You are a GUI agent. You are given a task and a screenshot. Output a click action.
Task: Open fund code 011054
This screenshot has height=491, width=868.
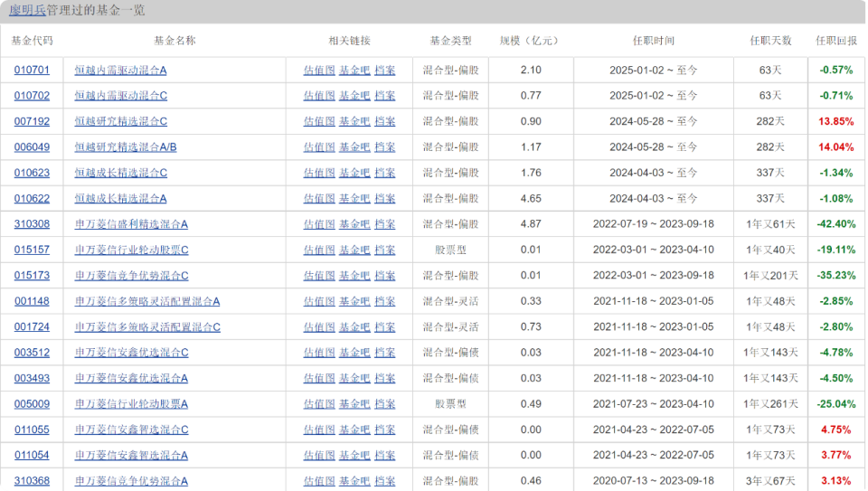coord(32,455)
